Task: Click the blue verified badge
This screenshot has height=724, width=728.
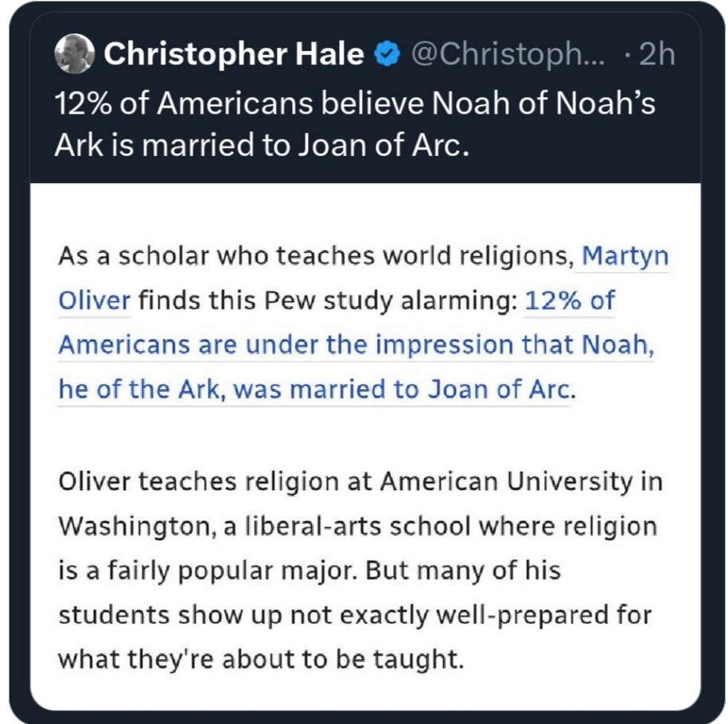Action: [x=387, y=55]
